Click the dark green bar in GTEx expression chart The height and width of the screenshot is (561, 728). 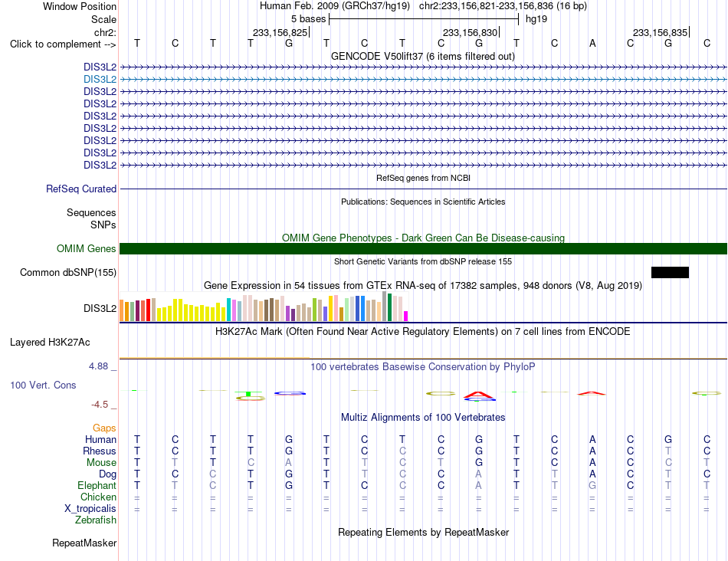click(x=389, y=307)
